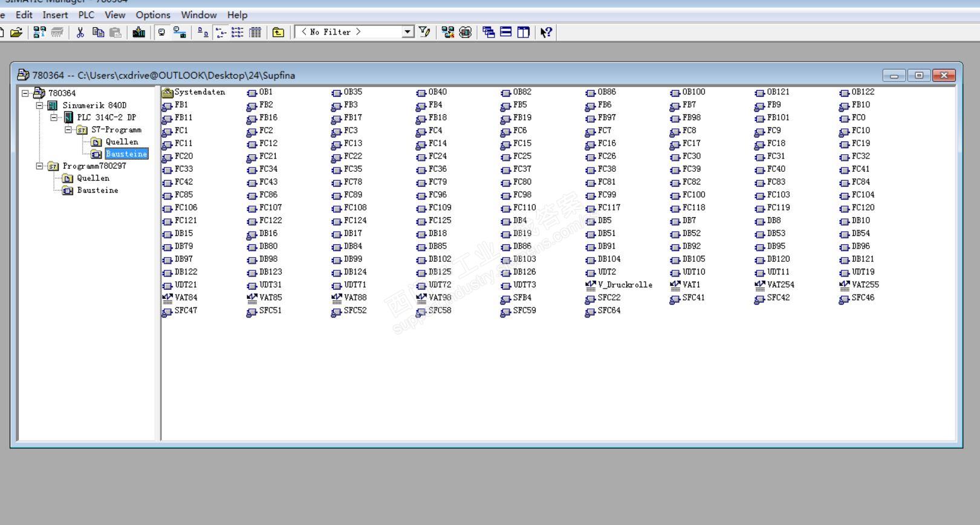Switch to Offline view toolbar toggle
This screenshot has height=525, width=980.
click(x=161, y=32)
